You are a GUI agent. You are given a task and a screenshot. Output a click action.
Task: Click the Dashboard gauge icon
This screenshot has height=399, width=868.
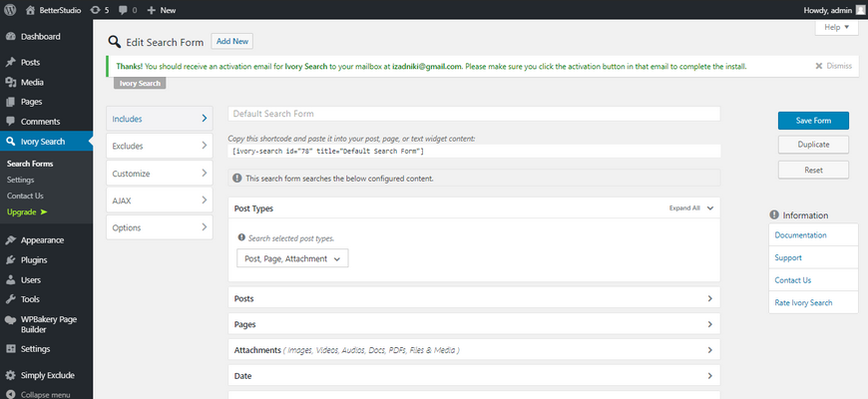(11, 37)
